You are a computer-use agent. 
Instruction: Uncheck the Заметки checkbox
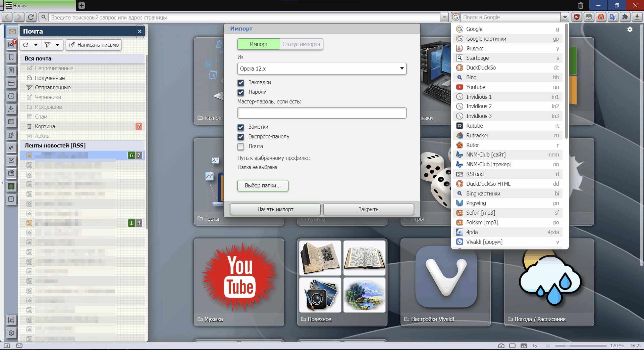point(240,127)
